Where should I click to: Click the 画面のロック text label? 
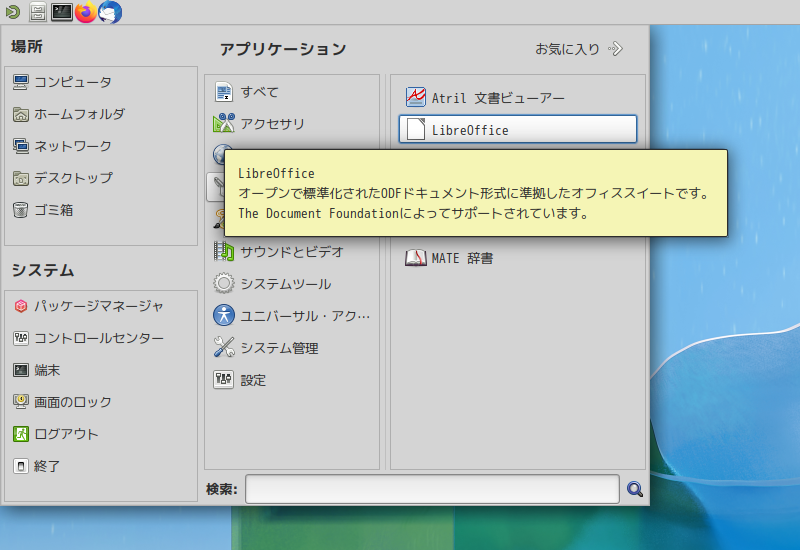[73, 402]
